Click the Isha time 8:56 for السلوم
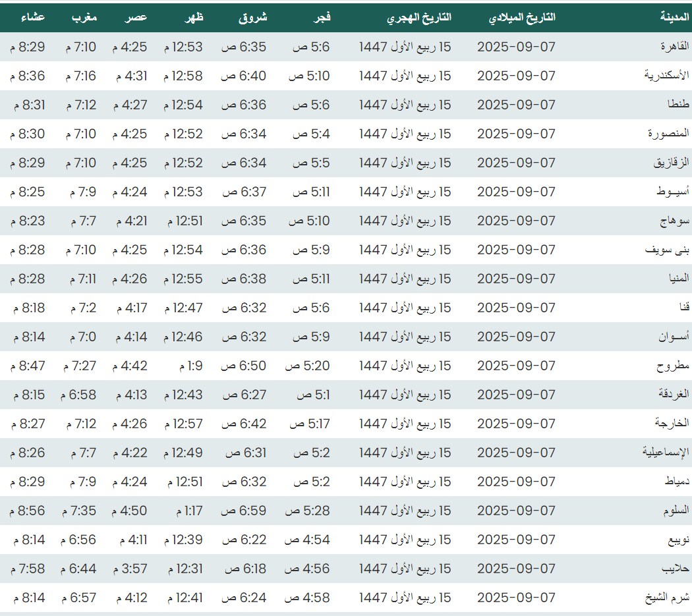692x616 pixels. 28,511
